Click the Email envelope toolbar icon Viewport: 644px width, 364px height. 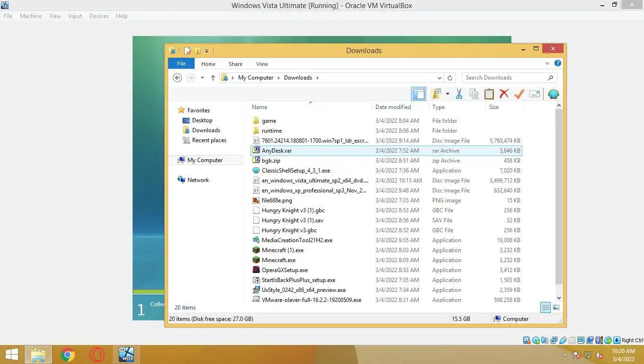tap(535, 94)
